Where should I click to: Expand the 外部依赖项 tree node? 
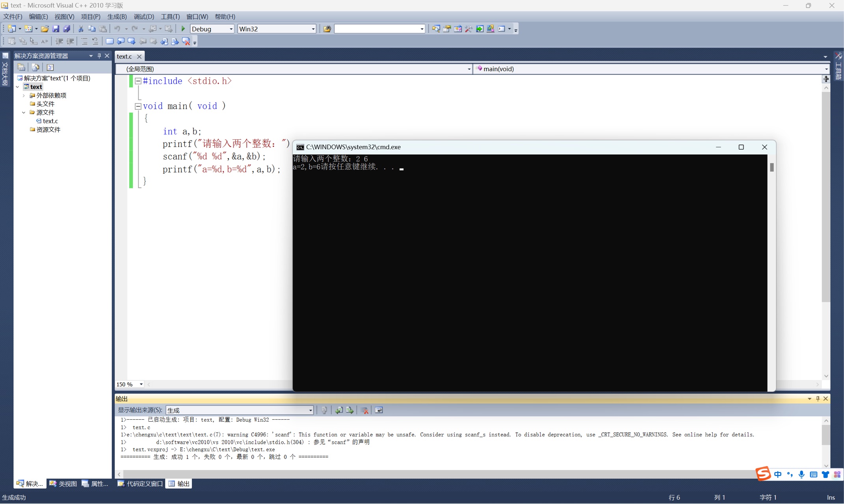point(24,95)
